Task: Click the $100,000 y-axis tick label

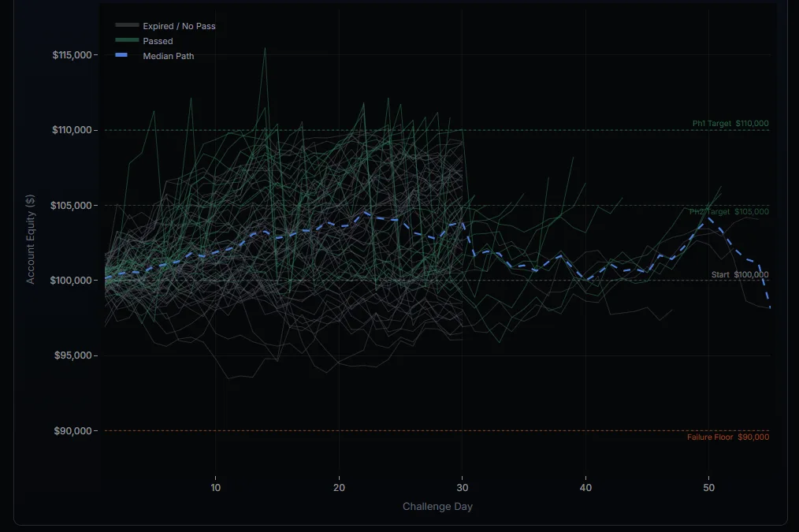Action: tap(71, 281)
